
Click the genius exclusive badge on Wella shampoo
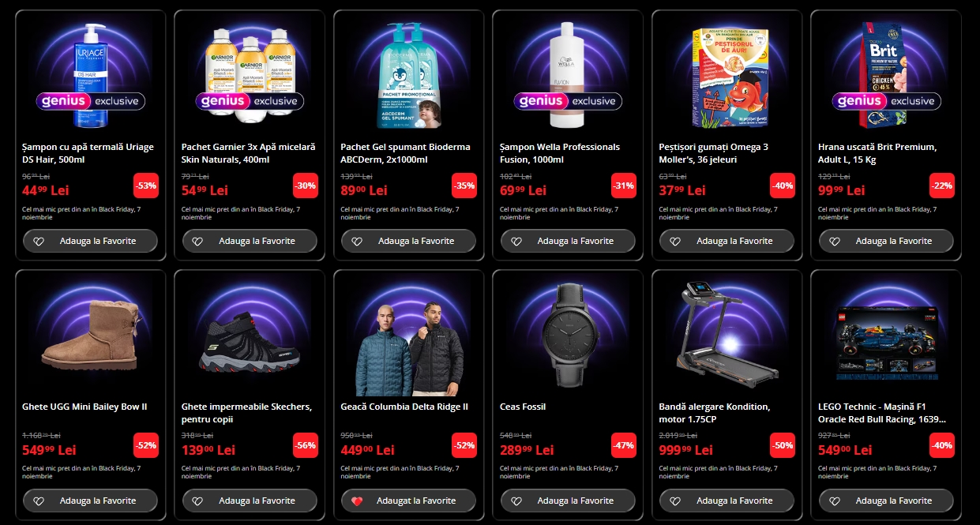[568, 101]
